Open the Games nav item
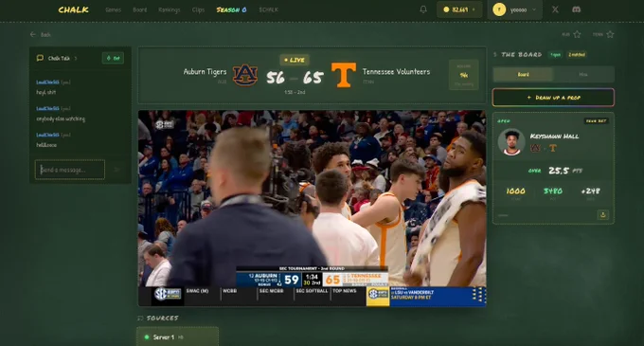This screenshot has height=346, width=644. [113, 9]
